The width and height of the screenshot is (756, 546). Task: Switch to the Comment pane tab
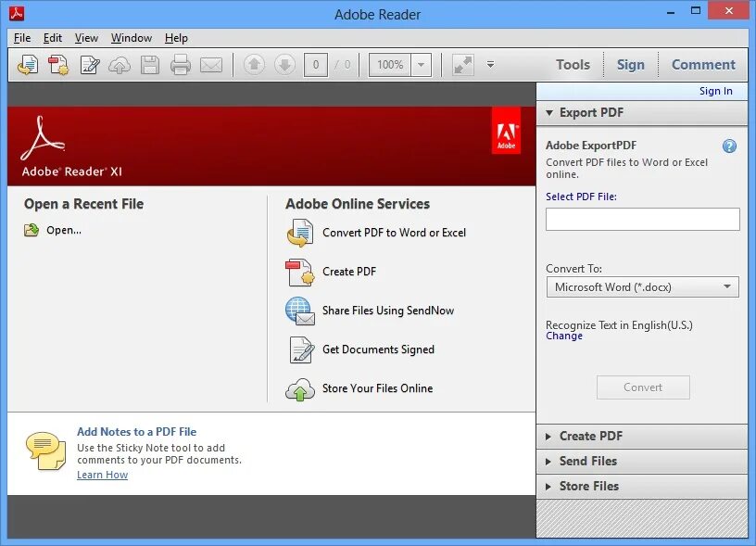pyautogui.click(x=703, y=65)
